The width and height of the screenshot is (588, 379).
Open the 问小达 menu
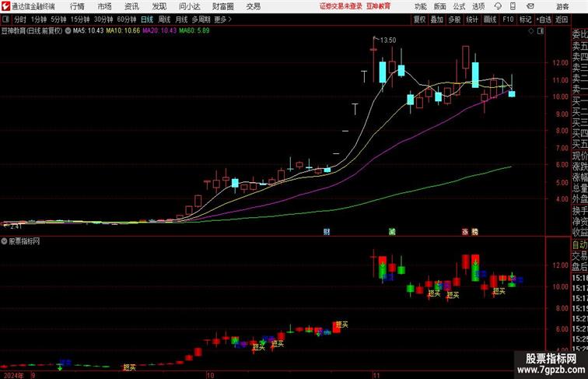point(190,6)
